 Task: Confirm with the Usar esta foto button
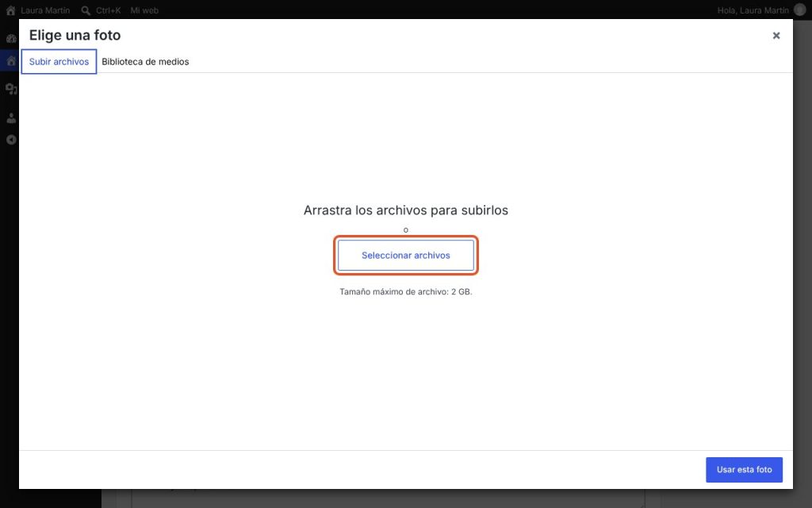coord(744,470)
